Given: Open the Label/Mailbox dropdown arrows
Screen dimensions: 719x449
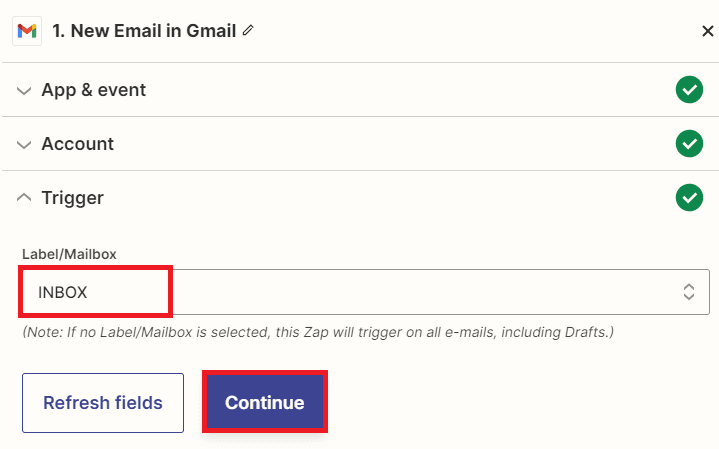Looking at the screenshot, I should (x=688, y=292).
